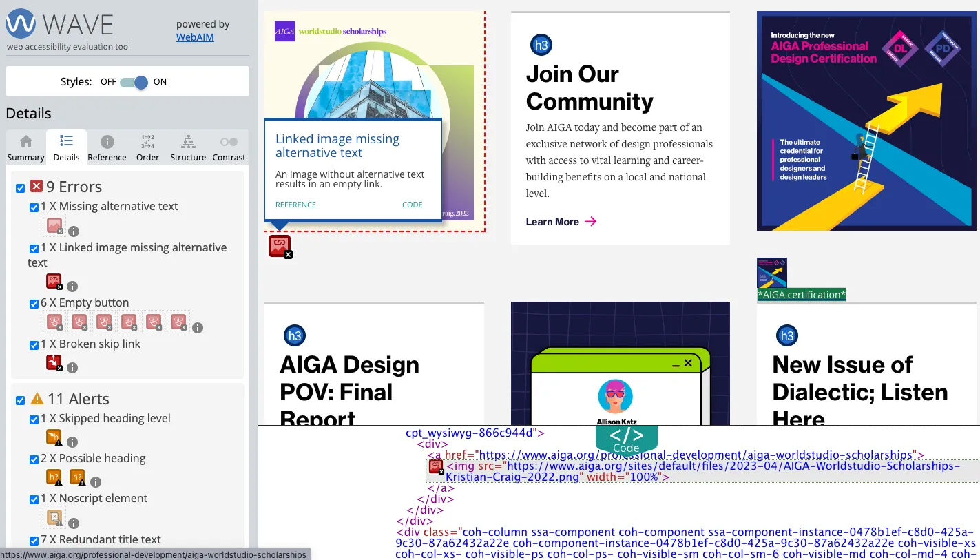Select the Linked image missing alternative text icon
980x560 pixels.
pyautogui.click(x=54, y=281)
